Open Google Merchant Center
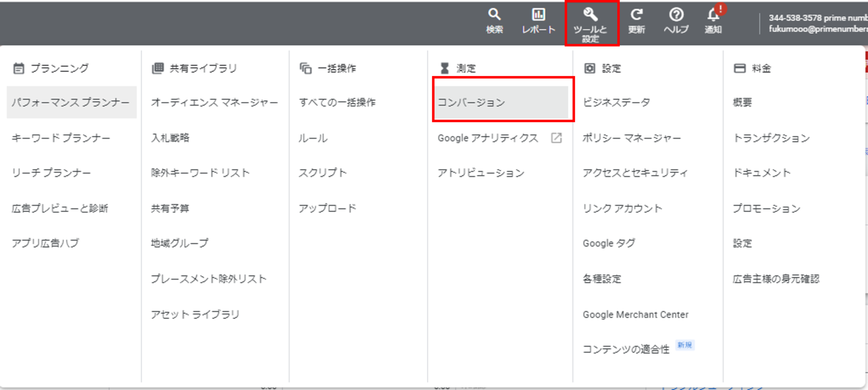 (636, 315)
